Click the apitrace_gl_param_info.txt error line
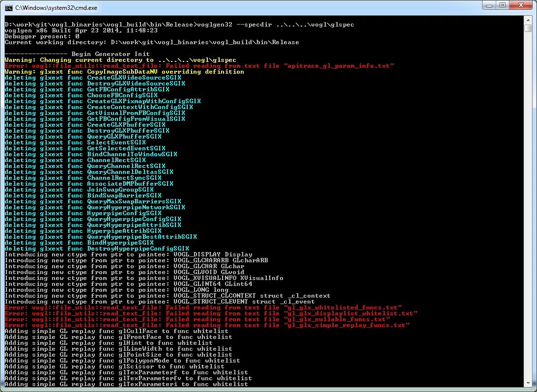The height and width of the screenshot is (392, 537). [199, 66]
